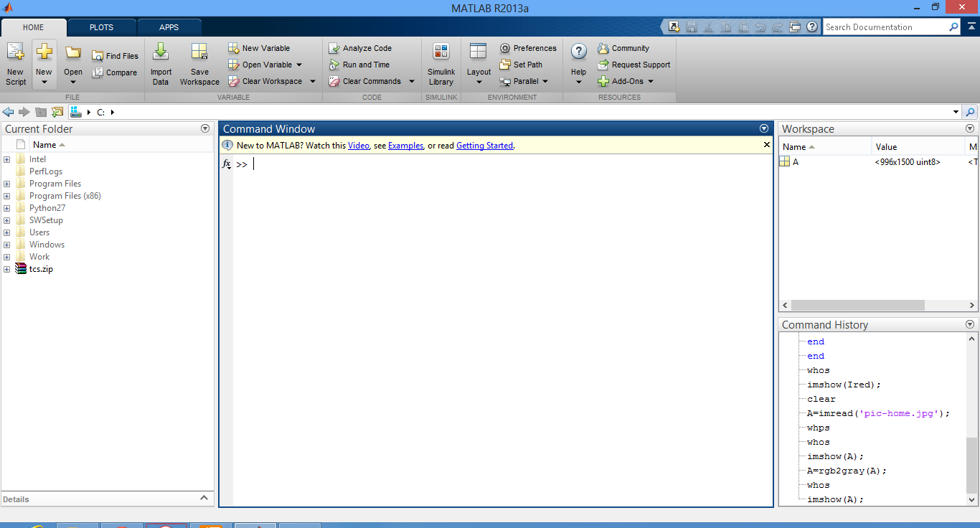Click the Open folder icon
Image resolution: width=980 pixels, height=528 pixels.
73,52
